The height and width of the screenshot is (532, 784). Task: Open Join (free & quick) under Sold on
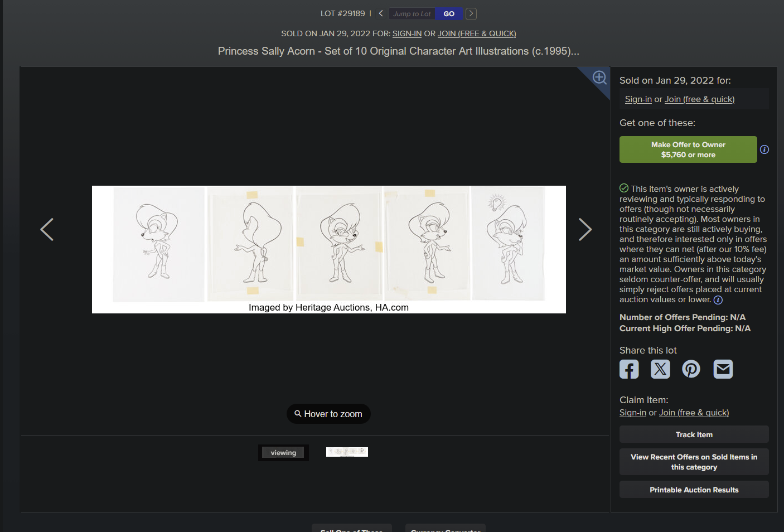tap(699, 99)
